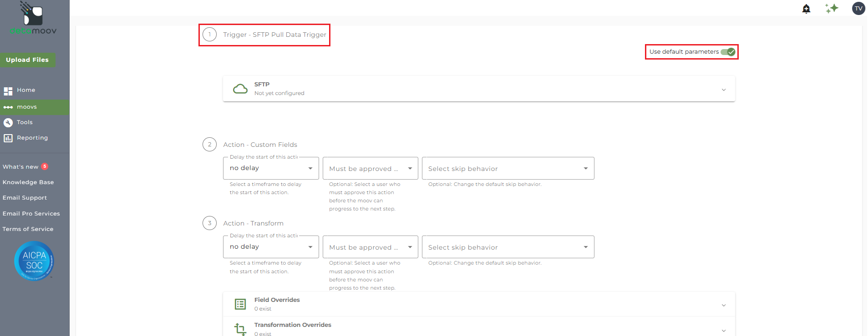
Task: Click the sparkle AI assistant icon
Action: pyautogui.click(x=832, y=8)
